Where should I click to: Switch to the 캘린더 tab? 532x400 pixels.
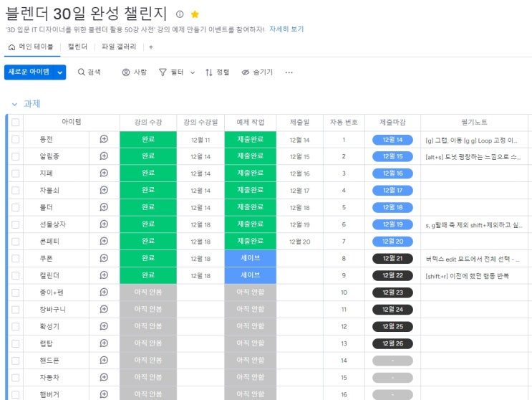pyautogui.click(x=77, y=47)
